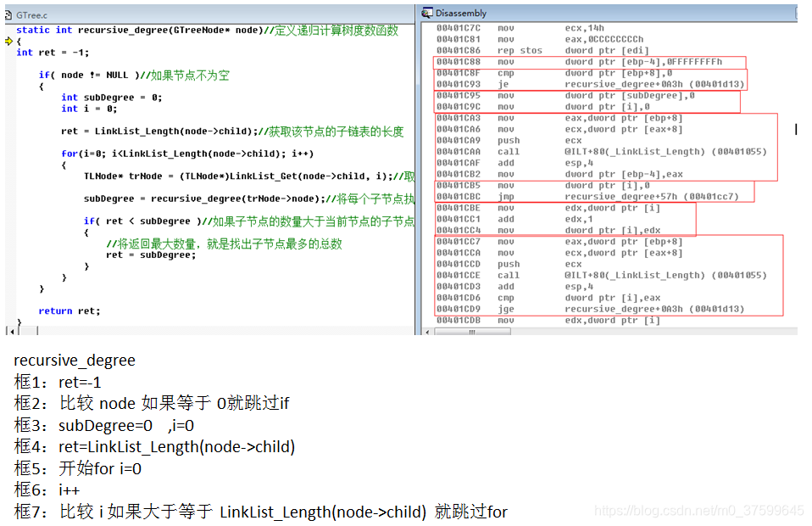Click the 00401C8F cmp instruction line

(x=554, y=73)
